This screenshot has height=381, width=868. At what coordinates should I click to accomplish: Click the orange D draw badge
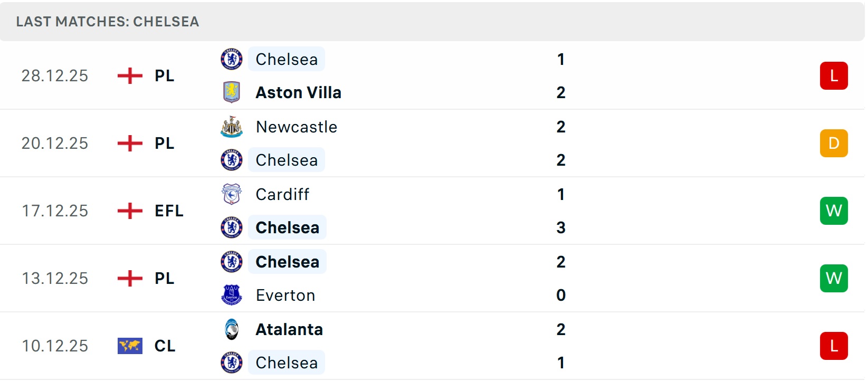tap(833, 144)
